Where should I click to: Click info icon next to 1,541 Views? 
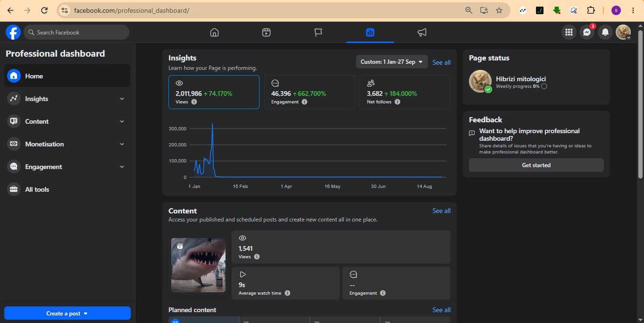point(257,256)
